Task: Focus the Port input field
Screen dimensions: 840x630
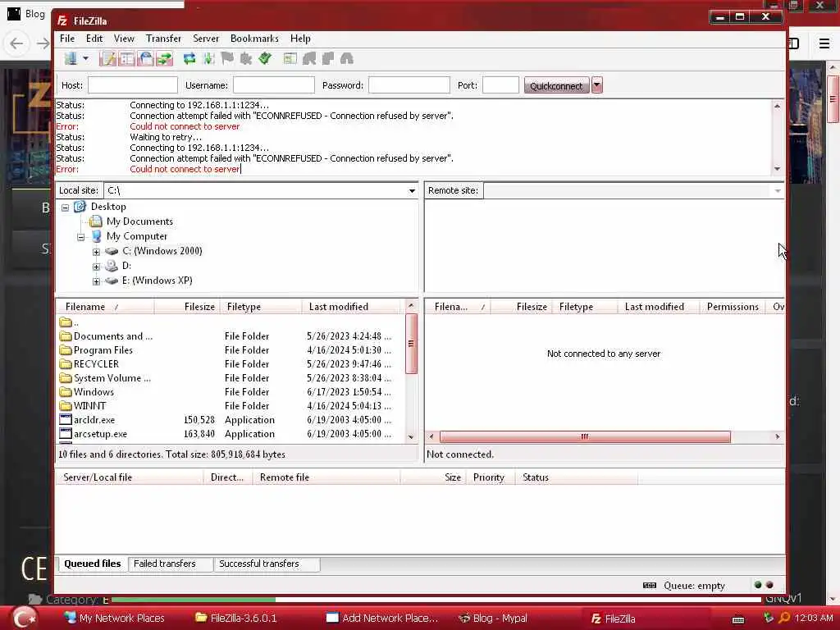Action: (500, 85)
